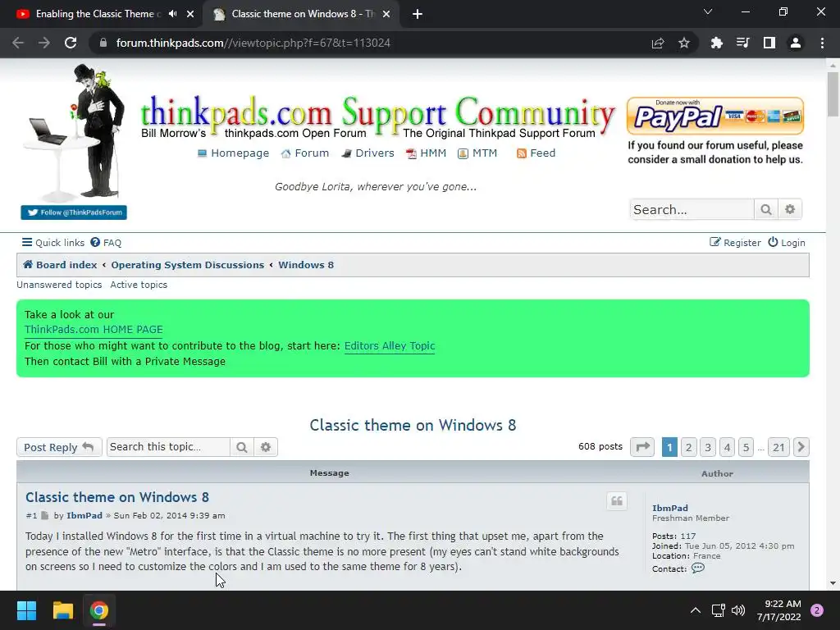Mute the YouTube tab audio icon

(172, 14)
